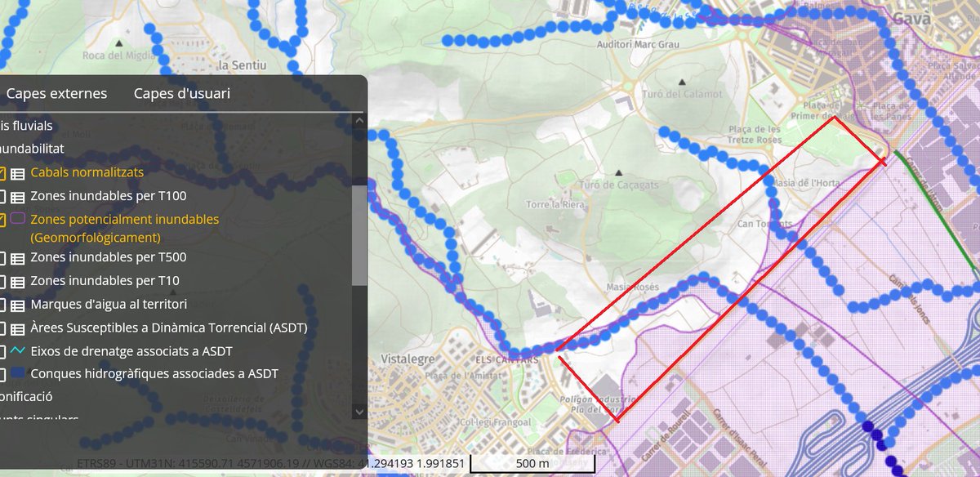Click the peak marker at Turó de Caçagats
980x477 pixels.
click(x=618, y=173)
